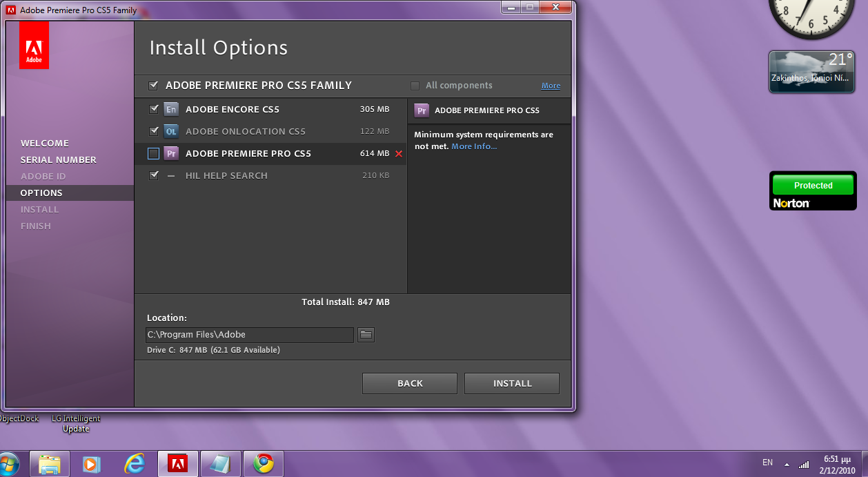This screenshot has height=477, width=868.
Task: Check the Adobe Premiere Pro CS5 checkbox
Action: tap(153, 153)
